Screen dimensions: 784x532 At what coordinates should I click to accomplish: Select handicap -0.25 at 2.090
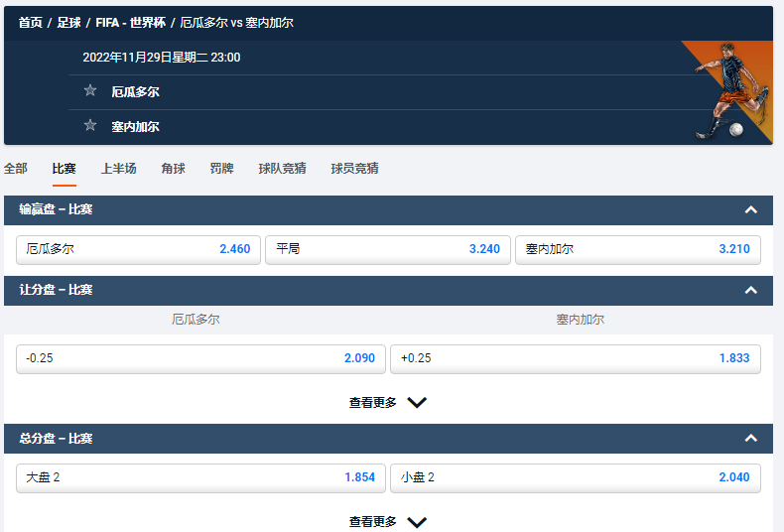(200, 358)
